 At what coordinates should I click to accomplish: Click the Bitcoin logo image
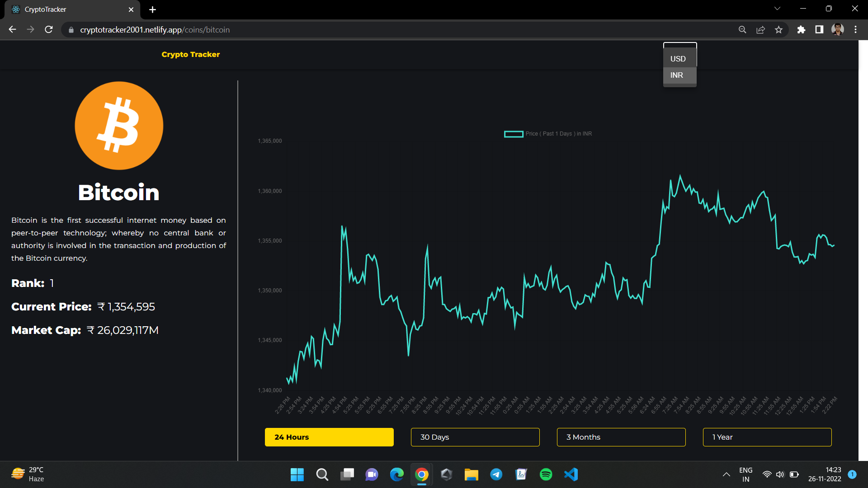118,126
